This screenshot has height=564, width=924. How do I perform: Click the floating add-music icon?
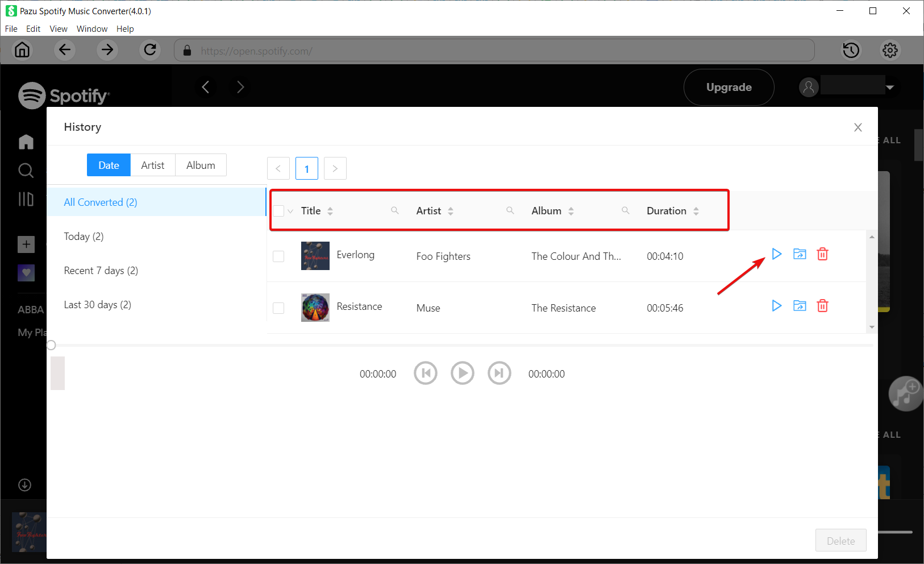click(905, 393)
